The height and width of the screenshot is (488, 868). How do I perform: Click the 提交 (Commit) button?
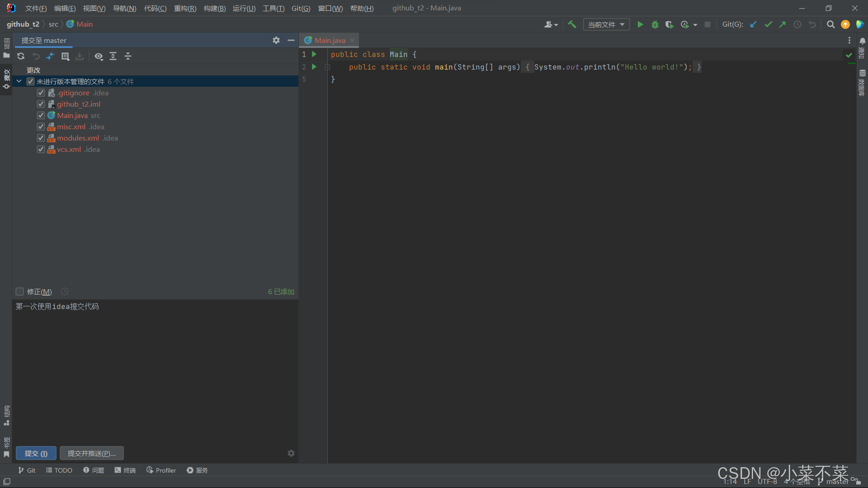pos(36,453)
